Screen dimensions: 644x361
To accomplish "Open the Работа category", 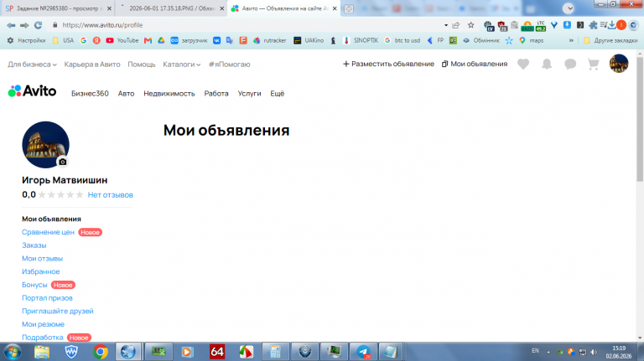I will (x=216, y=94).
